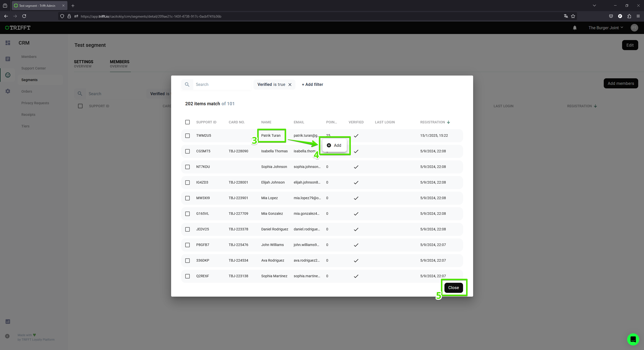
Task: Click the Verified is true filter close
Action: (290, 85)
